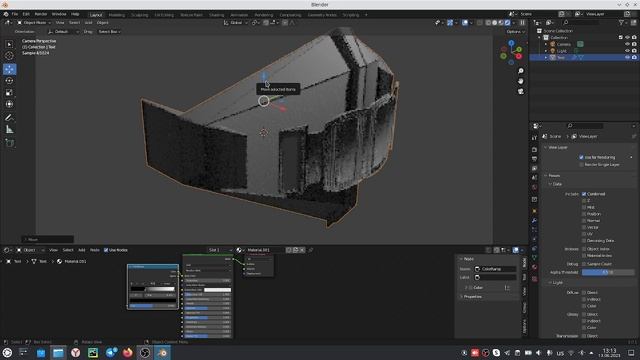The image size is (640, 360).
Task: Toggle the Combined pass checkbox
Action: pyautogui.click(x=584, y=194)
